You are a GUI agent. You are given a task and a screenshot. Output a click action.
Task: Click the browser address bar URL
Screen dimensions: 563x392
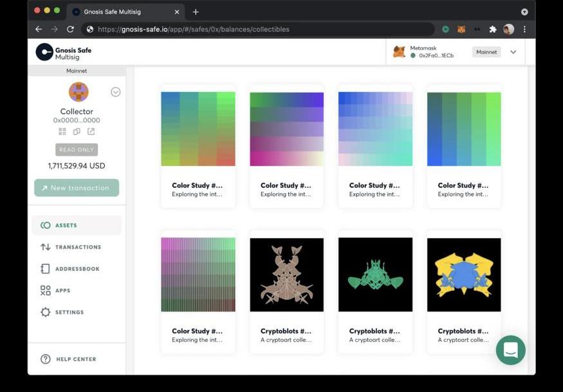193,30
